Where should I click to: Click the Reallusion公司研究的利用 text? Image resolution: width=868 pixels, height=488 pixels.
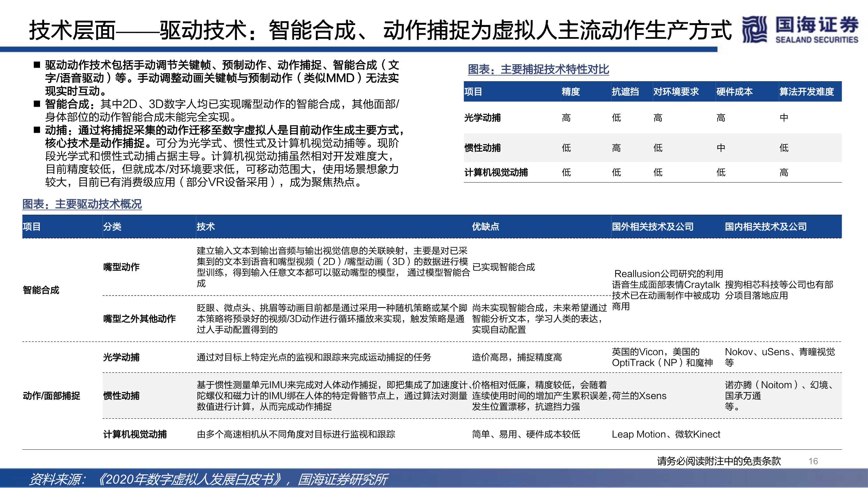tap(668, 274)
